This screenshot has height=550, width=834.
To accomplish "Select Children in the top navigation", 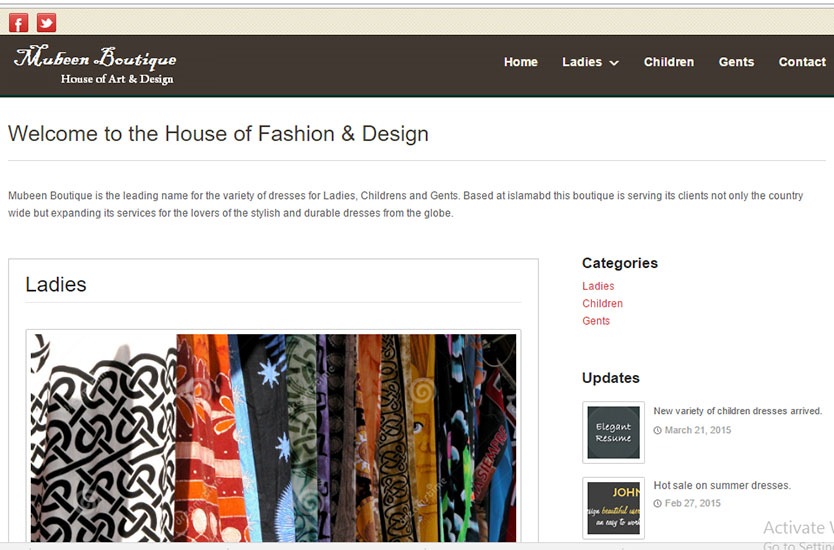I will pos(668,62).
